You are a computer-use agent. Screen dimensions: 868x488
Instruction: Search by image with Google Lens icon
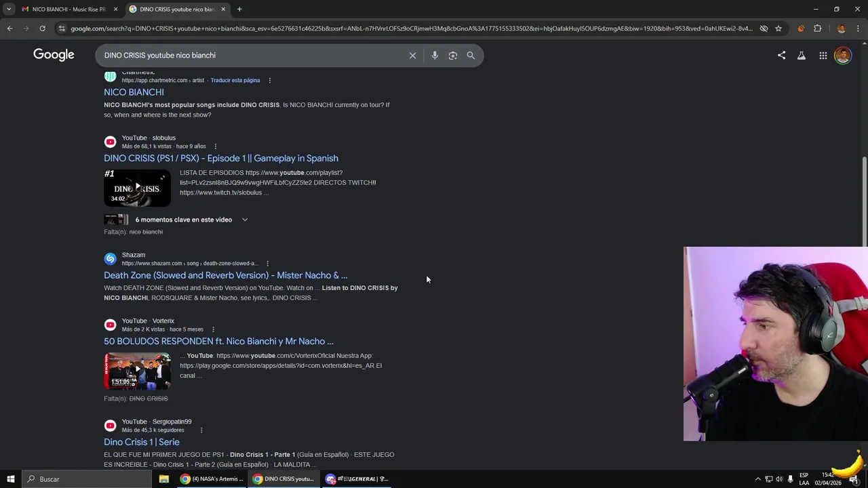tap(453, 56)
